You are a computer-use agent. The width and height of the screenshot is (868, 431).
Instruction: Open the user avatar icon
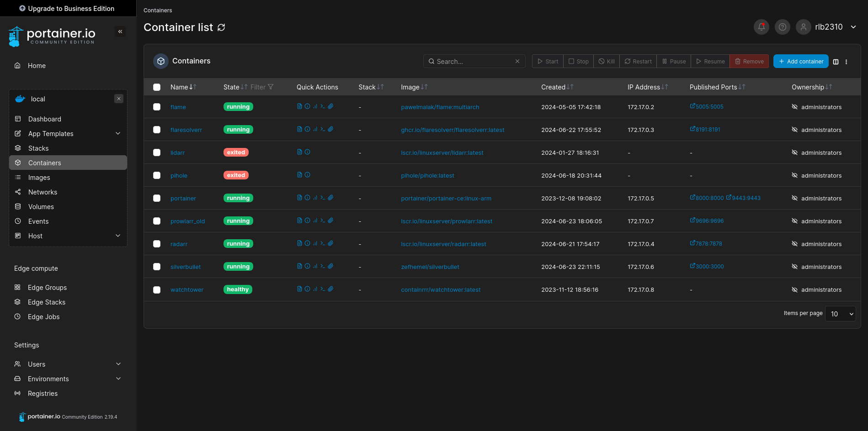(x=804, y=27)
